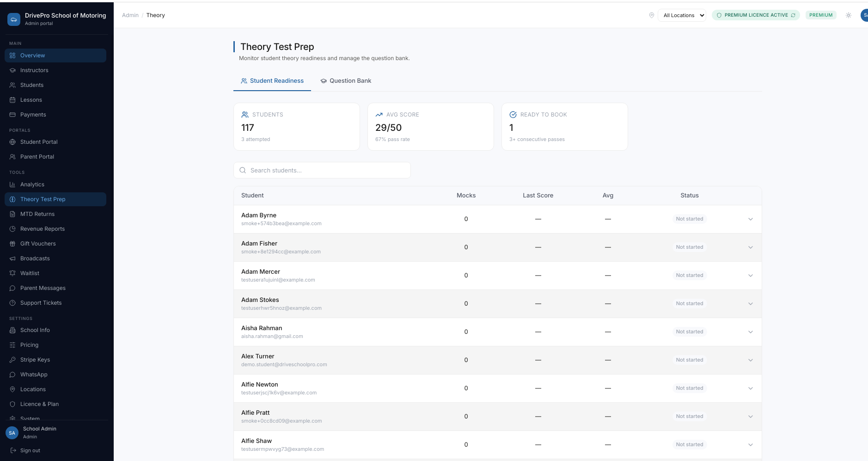The height and width of the screenshot is (461, 868).
Task: Click the Sign out arrow icon
Action: coord(13,450)
